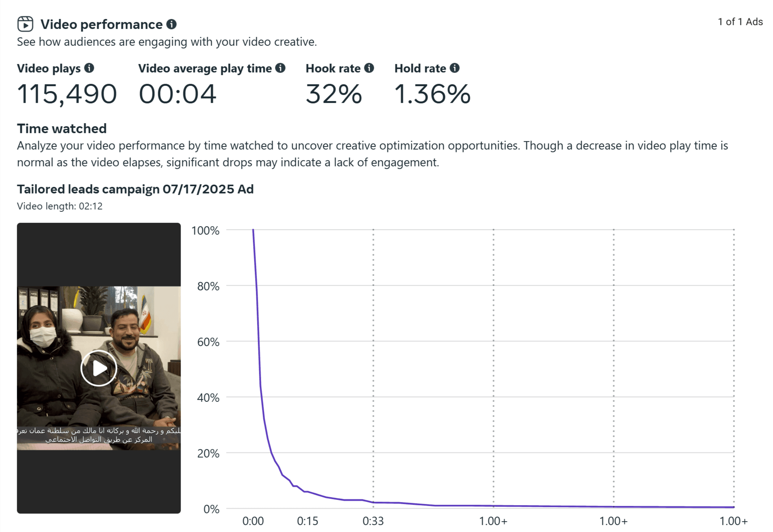This screenshot has width=773, height=532.
Task: Click the 0:33 time marker on chart
Action: coord(373,521)
